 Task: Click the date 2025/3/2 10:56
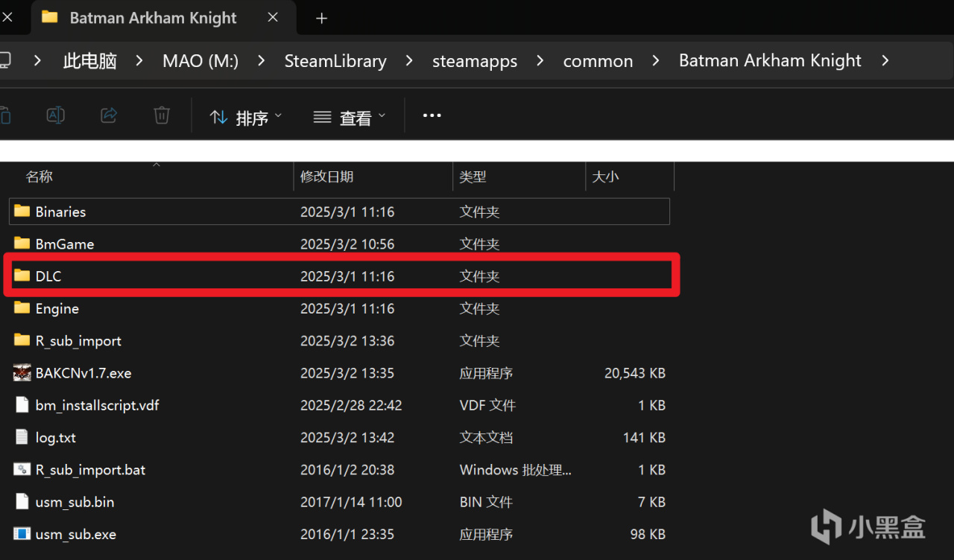pos(347,244)
